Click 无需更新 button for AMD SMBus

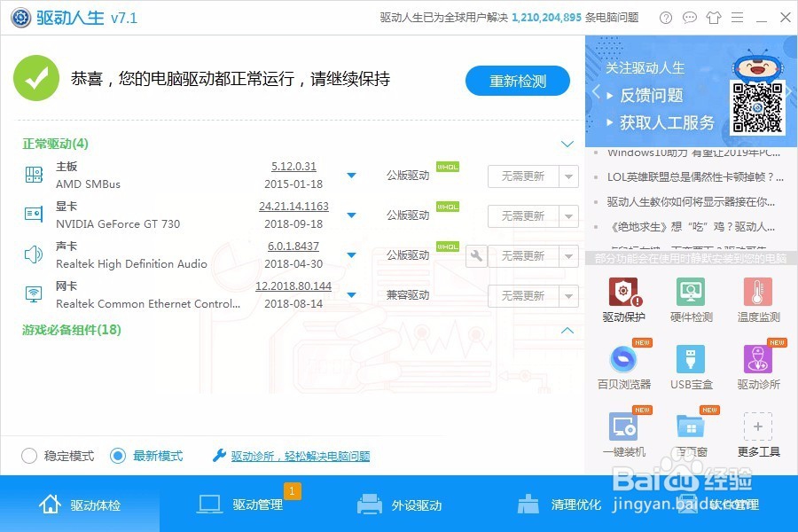pos(523,176)
